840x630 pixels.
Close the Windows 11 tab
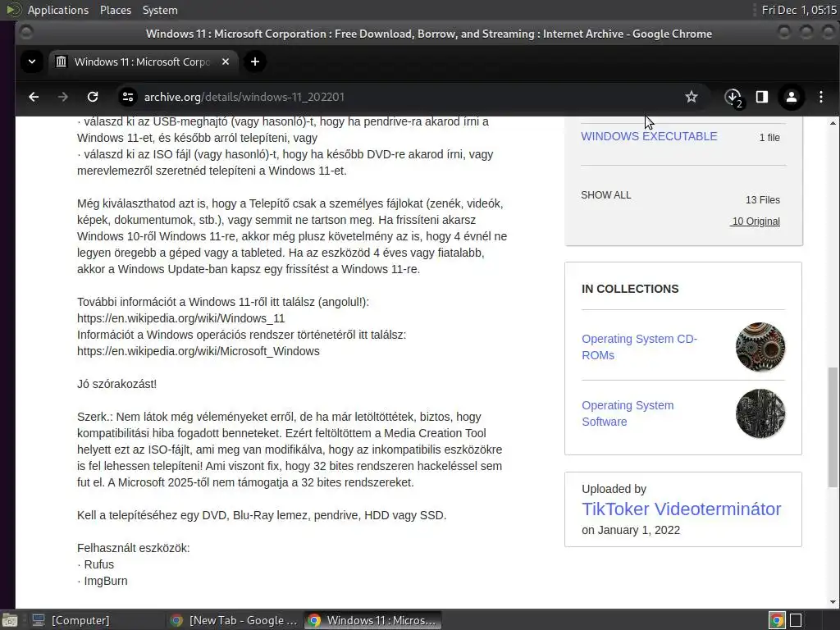click(226, 62)
